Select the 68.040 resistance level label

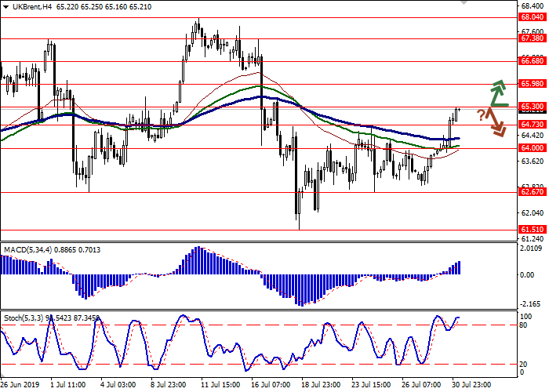[532, 17]
